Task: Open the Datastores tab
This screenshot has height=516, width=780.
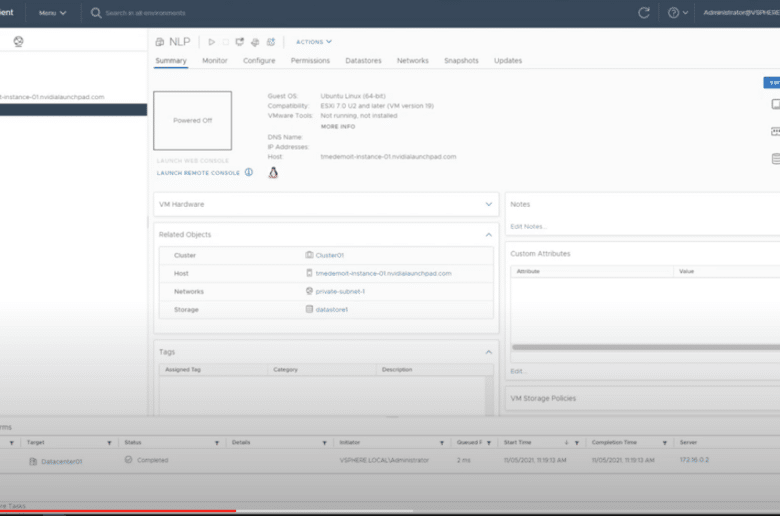Action: pyautogui.click(x=363, y=61)
